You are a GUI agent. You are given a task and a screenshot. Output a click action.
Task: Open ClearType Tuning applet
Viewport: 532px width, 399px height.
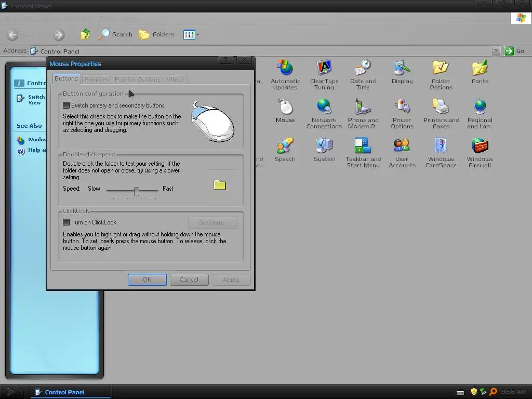click(x=324, y=75)
